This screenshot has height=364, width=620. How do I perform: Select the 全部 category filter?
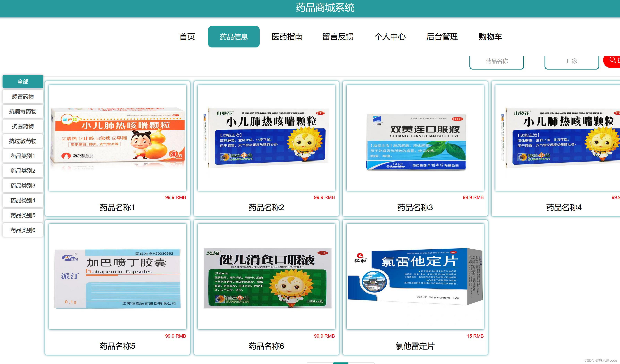tap(23, 82)
